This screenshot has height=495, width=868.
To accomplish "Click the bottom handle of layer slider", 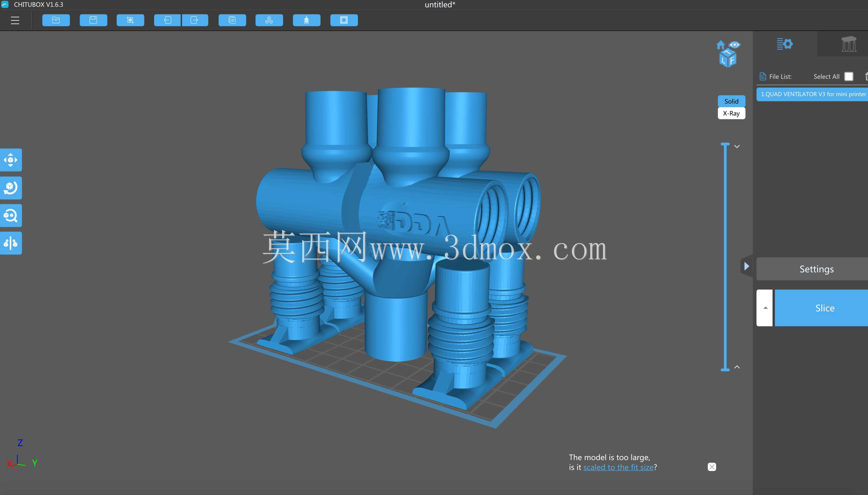I will (725, 370).
